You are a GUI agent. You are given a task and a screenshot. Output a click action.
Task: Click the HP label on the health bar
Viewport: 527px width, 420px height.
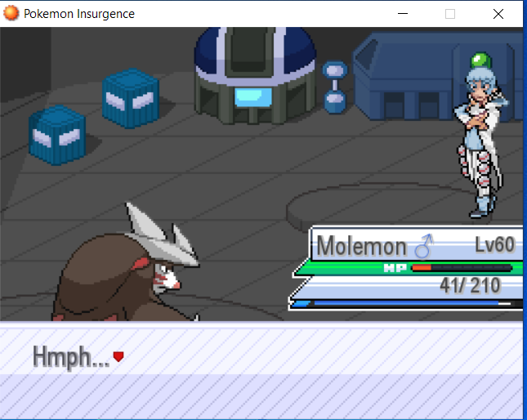tap(395, 268)
